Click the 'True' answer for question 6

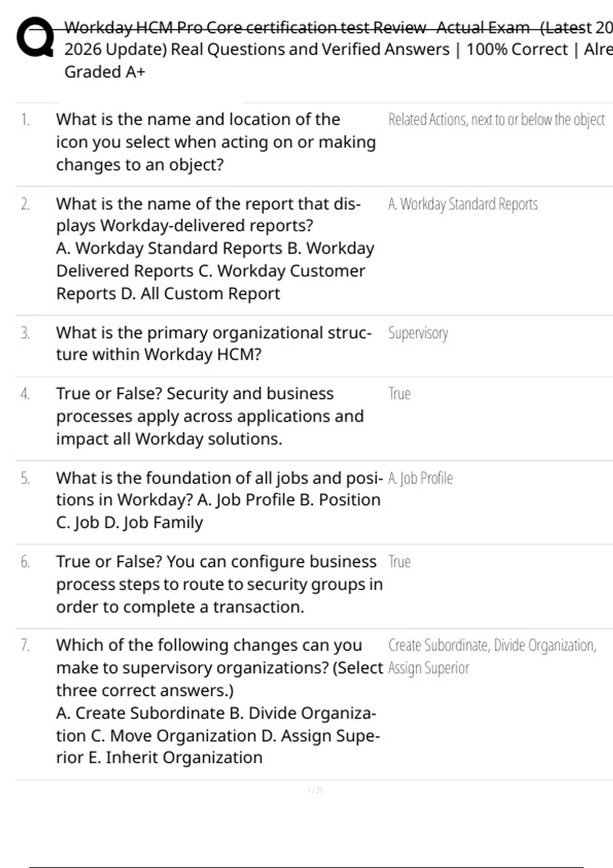[399, 562]
